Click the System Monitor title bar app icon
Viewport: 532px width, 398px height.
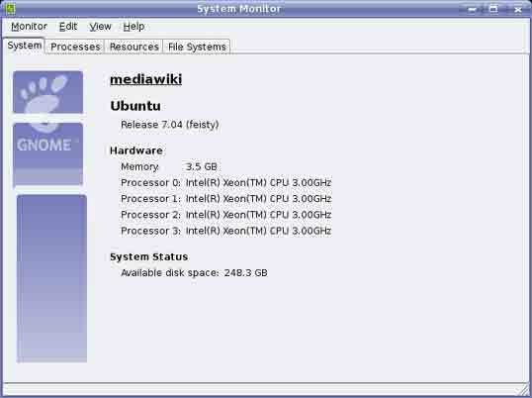coord(11,9)
